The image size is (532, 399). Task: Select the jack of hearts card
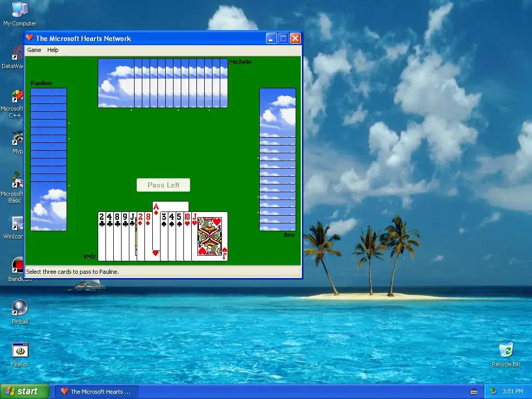(210, 236)
